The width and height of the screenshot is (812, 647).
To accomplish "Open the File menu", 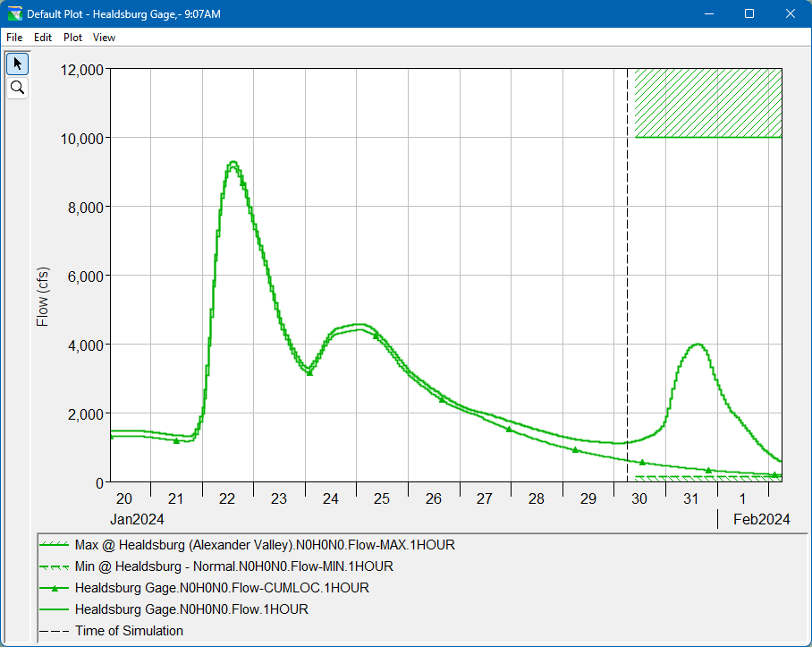I will (14, 38).
